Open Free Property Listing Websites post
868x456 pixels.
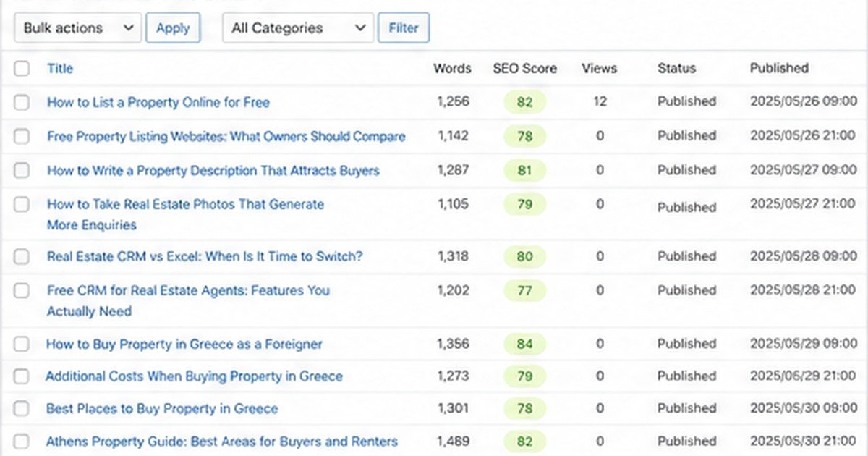[x=226, y=137]
